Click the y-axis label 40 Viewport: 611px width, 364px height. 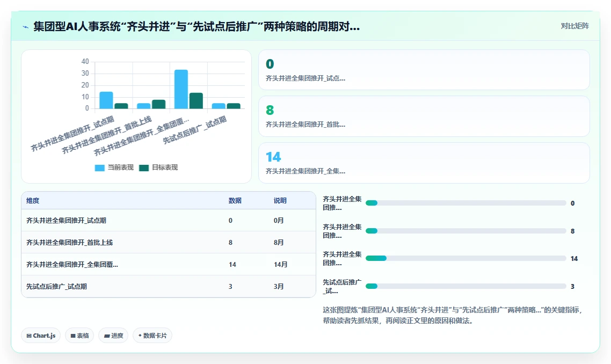85,62
